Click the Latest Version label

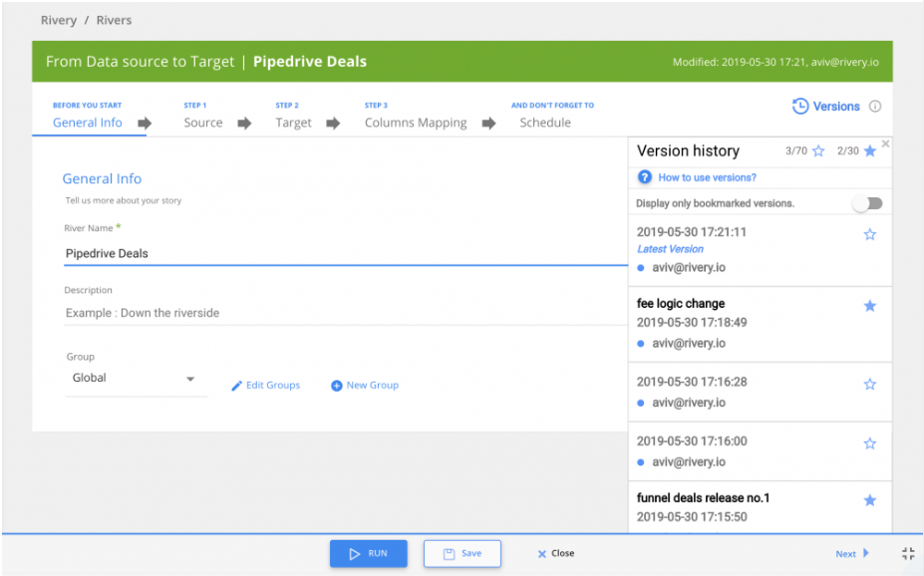(x=670, y=249)
